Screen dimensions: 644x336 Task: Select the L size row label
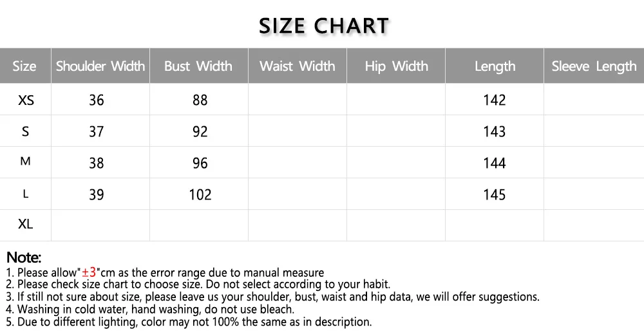(26, 194)
